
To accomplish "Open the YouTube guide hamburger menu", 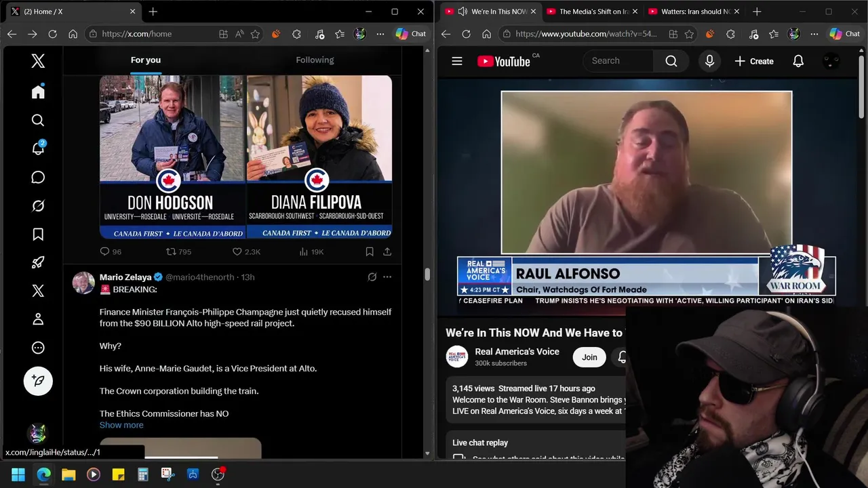I will 457,61.
